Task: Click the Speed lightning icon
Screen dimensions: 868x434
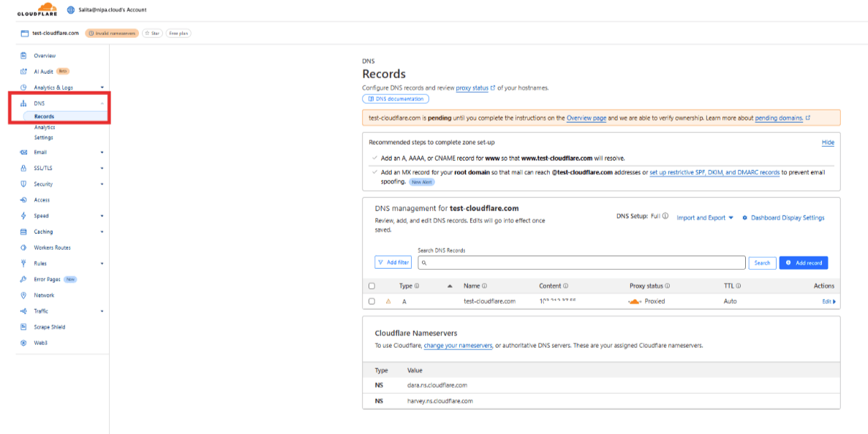Action: click(23, 216)
